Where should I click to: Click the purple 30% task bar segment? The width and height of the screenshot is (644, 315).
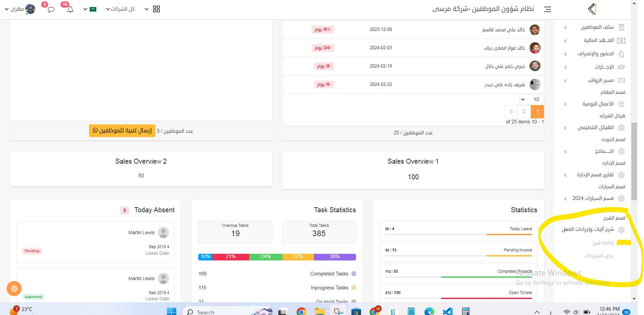tap(334, 257)
